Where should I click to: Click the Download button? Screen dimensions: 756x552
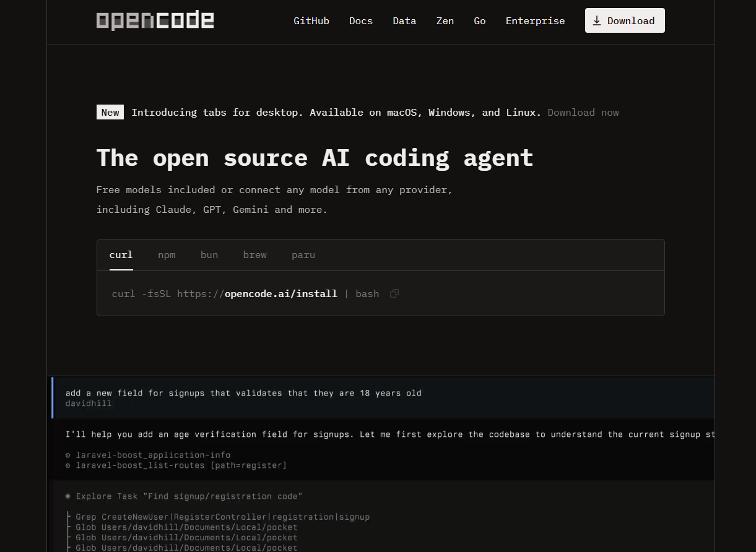click(x=625, y=20)
